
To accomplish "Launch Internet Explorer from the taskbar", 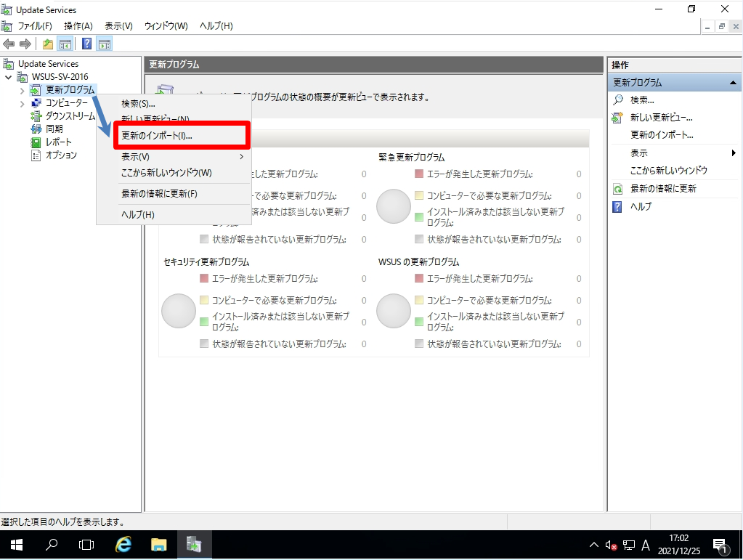I will tap(123, 545).
